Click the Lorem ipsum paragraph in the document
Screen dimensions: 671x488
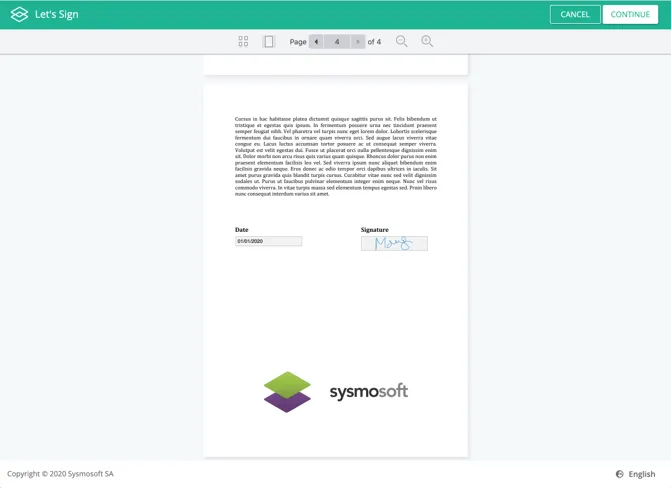(x=335, y=156)
